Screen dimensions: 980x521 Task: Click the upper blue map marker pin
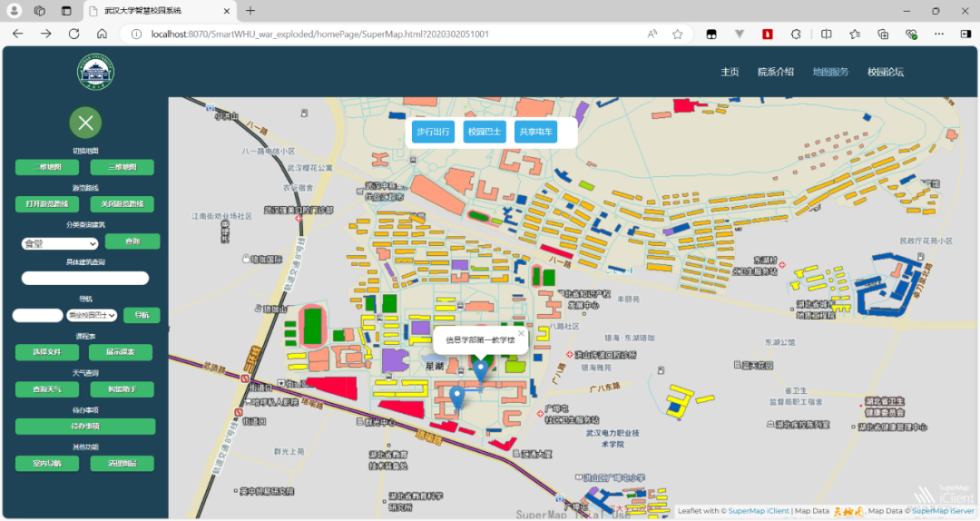coord(480,370)
